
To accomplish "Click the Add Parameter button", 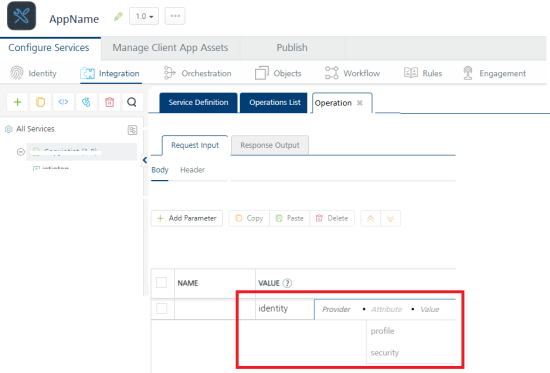I will pyautogui.click(x=187, y=218).
